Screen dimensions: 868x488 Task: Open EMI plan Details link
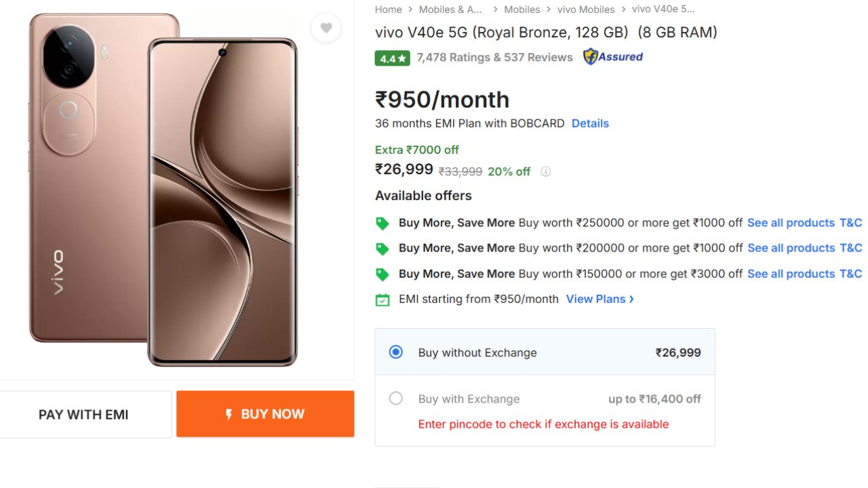click(590, 123)
